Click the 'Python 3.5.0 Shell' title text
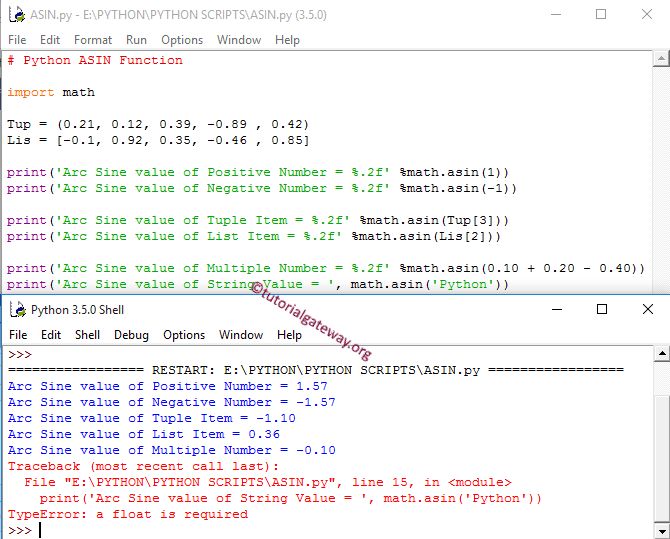 click(x=77, y=309)
